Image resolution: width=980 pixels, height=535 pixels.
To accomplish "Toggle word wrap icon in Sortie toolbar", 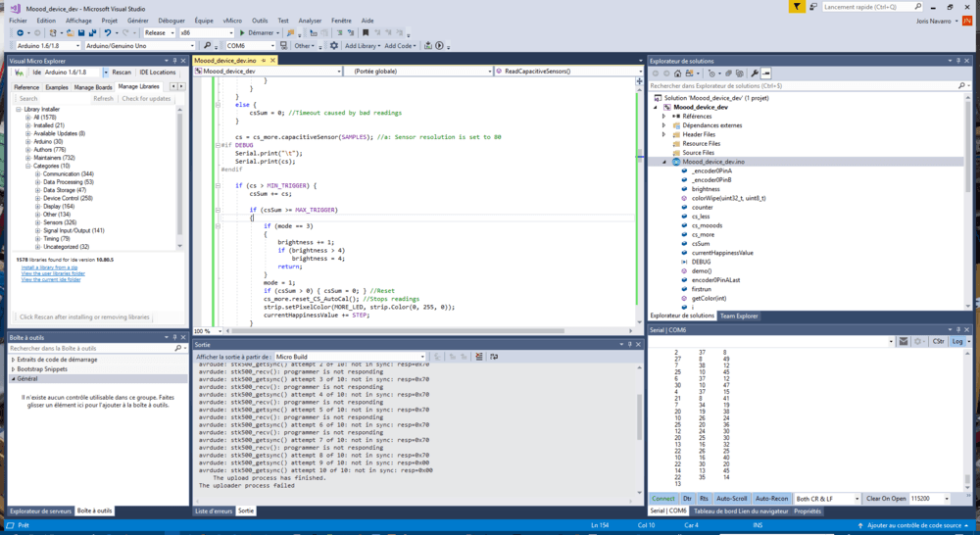I will coord(494,357).
